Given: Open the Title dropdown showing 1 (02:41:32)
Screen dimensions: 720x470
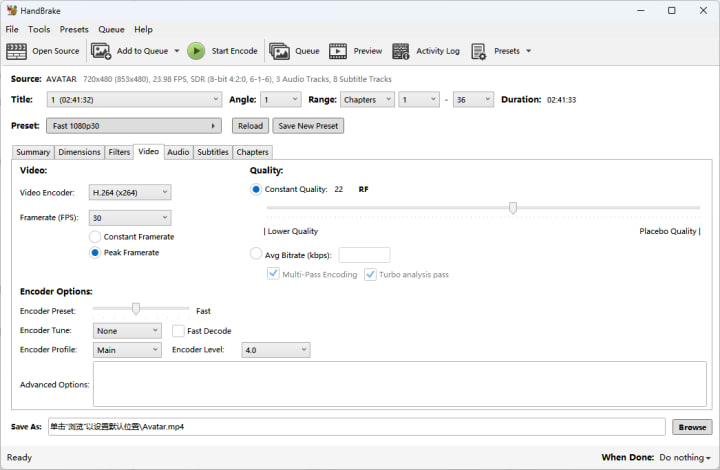Looking at the screenshot, I should [134, 100].
